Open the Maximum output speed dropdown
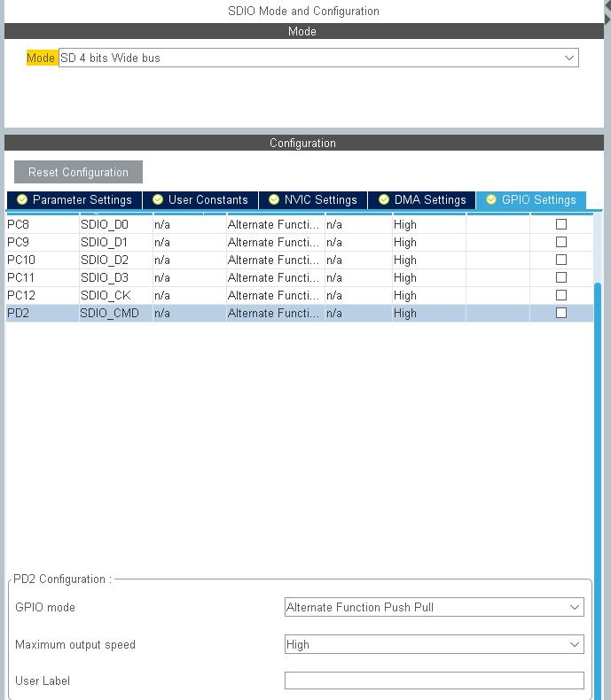611x700 pixels. (x=434, y=645)
